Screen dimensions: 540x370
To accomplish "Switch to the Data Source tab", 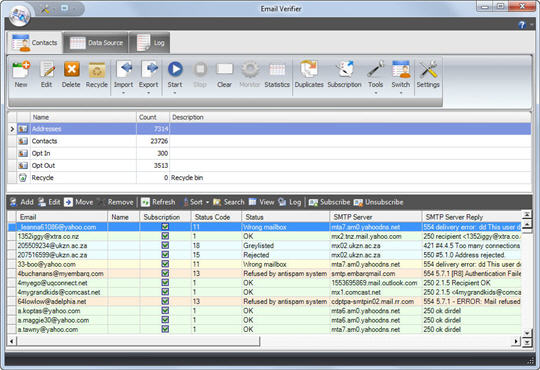I will [x=96, y=43].
